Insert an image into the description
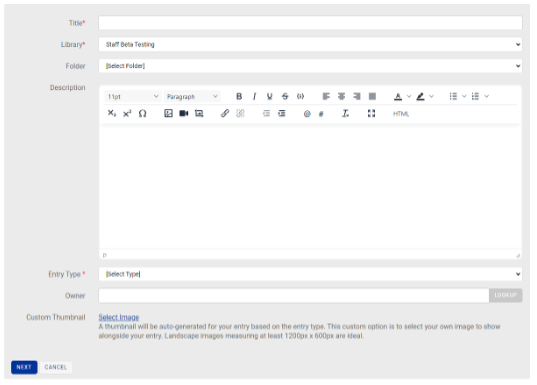537x385 pixels. coord(168,113)
